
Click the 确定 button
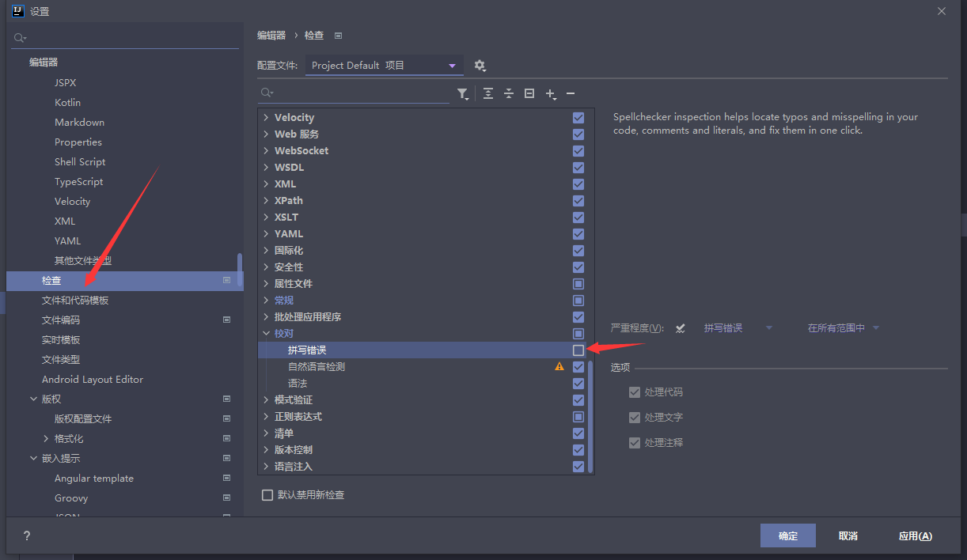click(x=788, y=535)
